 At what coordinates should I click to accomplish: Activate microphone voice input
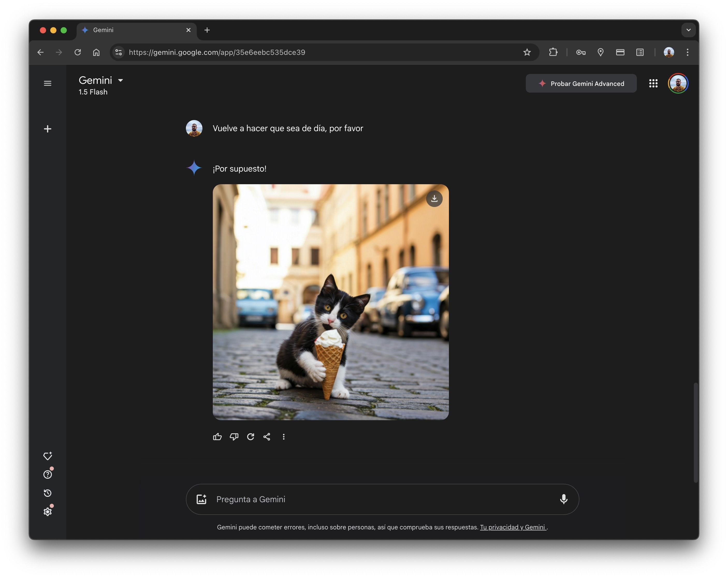(x=564, y=499)
